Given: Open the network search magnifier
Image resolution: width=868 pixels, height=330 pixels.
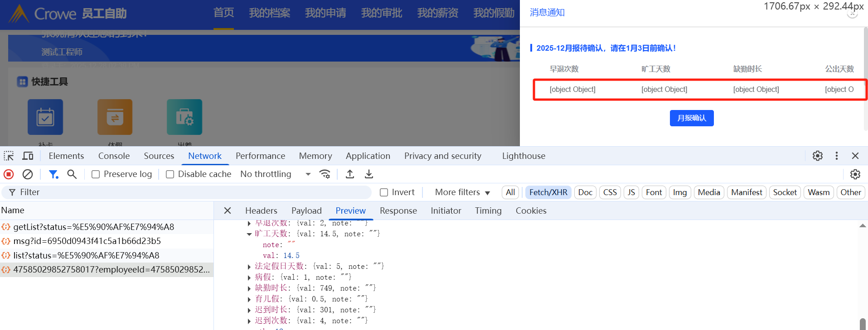Looking at the screenshot, I should (x=72, y=174).
